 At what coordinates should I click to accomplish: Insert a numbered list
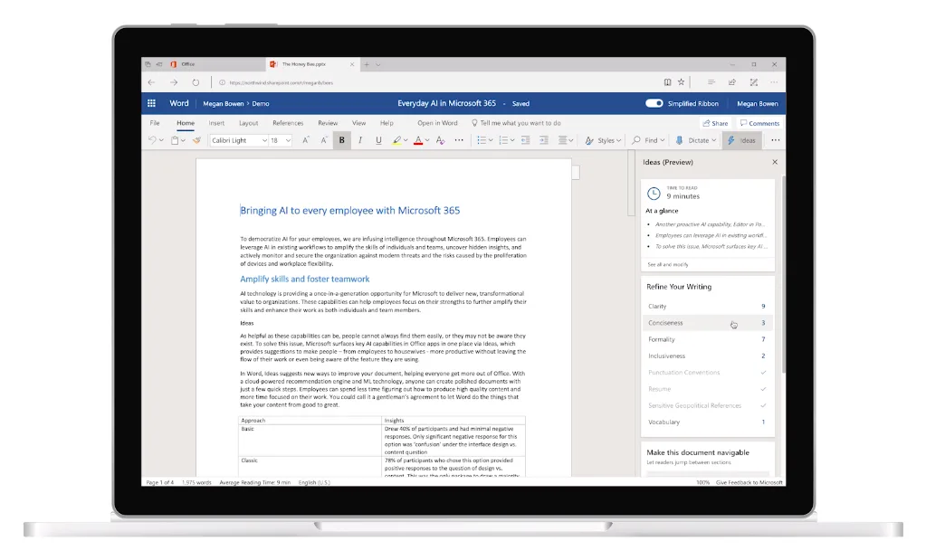tap(503, 140)
